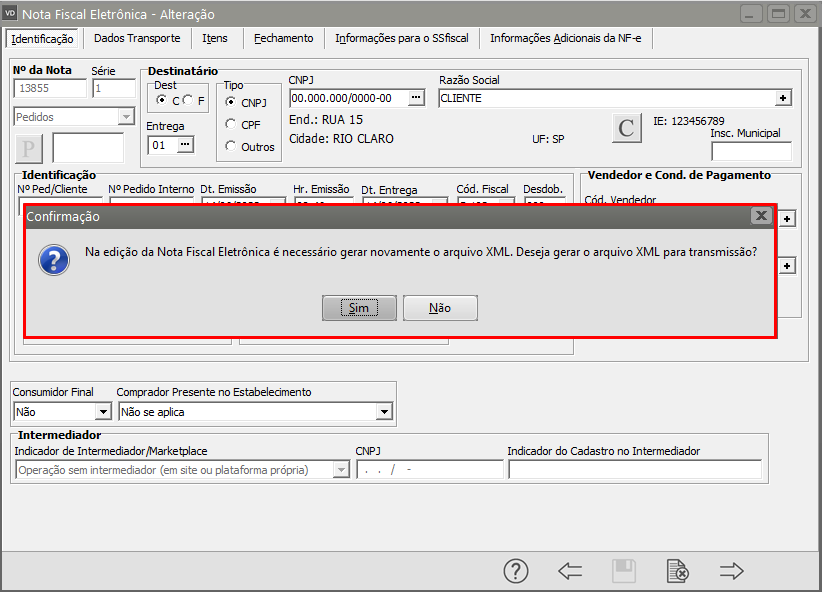
Task: Open the Fechamento tab
Action: [x=283, y=38]
